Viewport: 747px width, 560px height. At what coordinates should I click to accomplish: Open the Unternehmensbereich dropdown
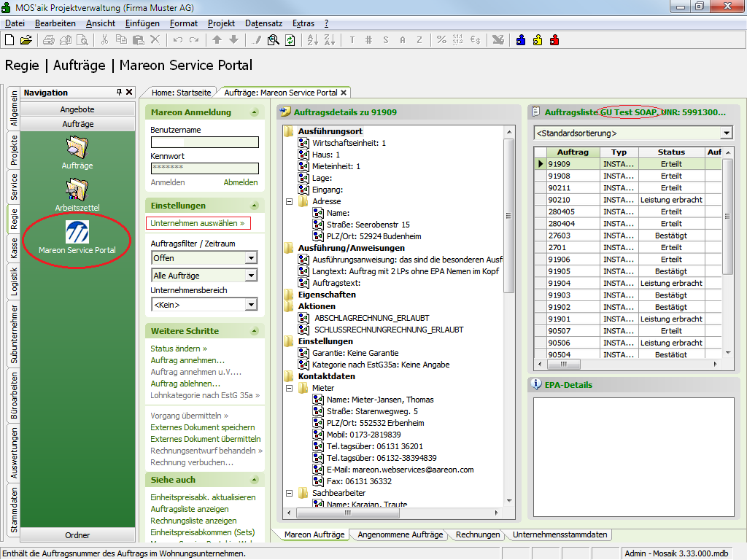pyautogui.click(x=251, y=305)
